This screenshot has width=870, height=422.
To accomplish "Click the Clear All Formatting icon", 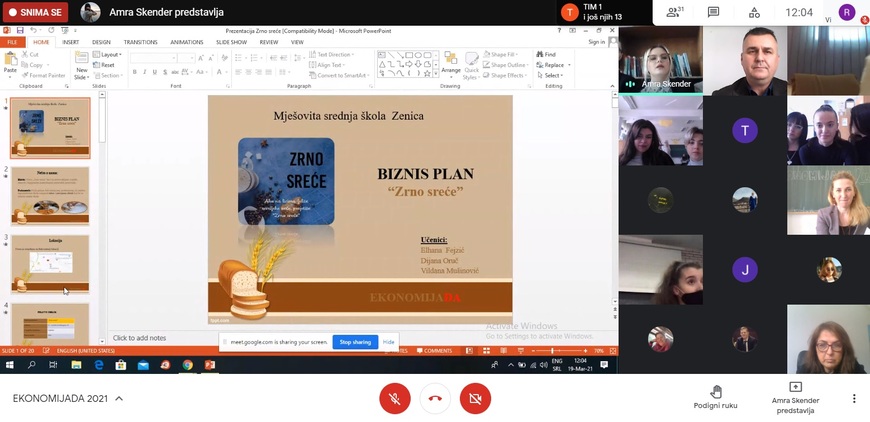I will [x=224, y=58].
